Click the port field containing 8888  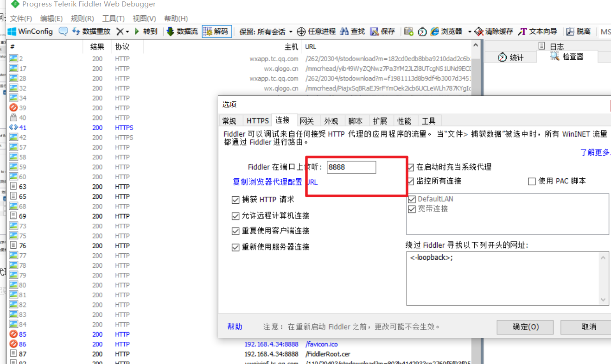pyautogui.click(x=351, y=167)
